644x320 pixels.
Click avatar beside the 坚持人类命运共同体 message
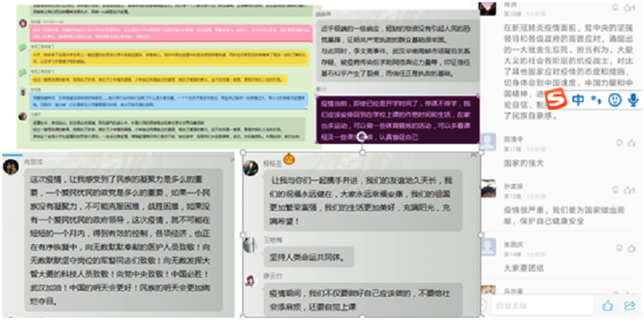click(x=250, y=245)
